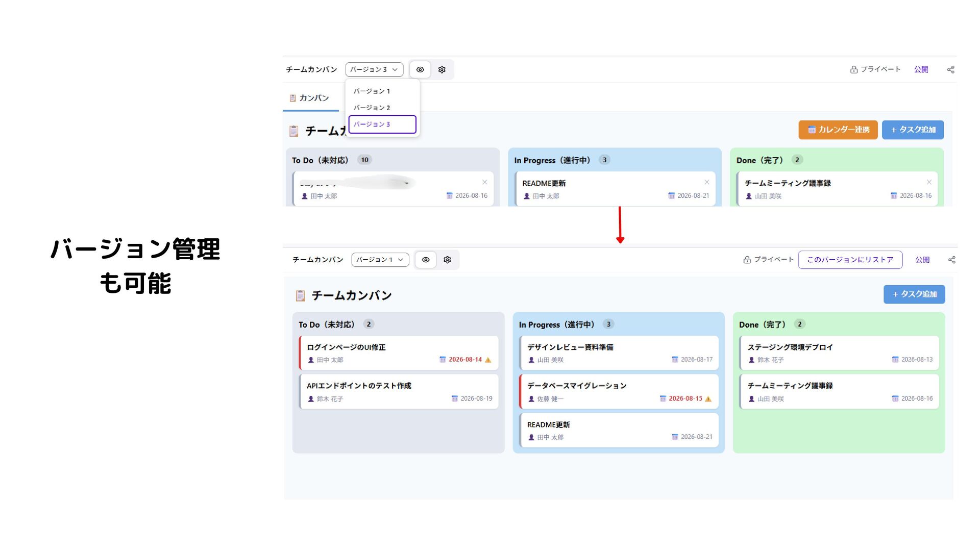The height and width of the screenshot is (551, 980).
Task: Click the lower タスク追加 button
Action: (x=914, y=294)
